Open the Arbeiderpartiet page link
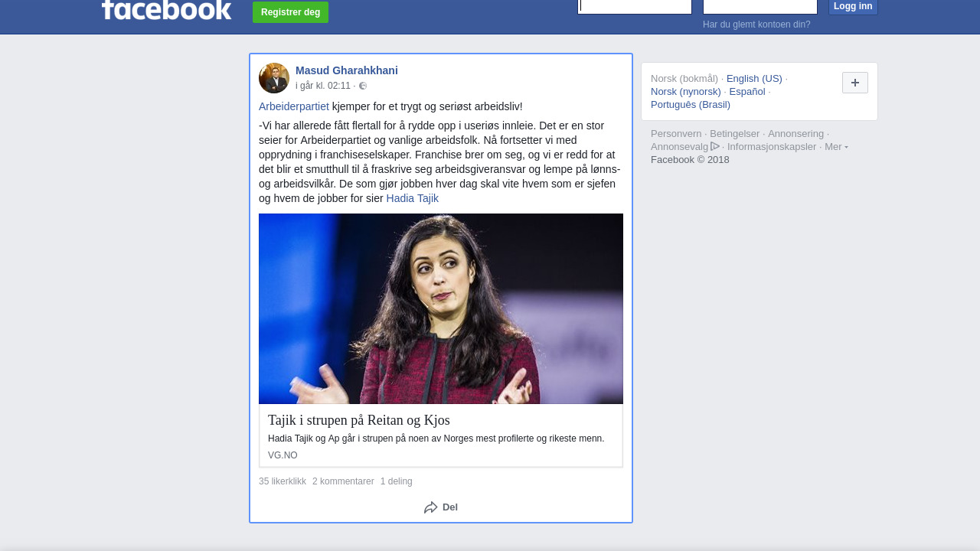This screenshot has height=551, width=980. click(x=294, y=106)
